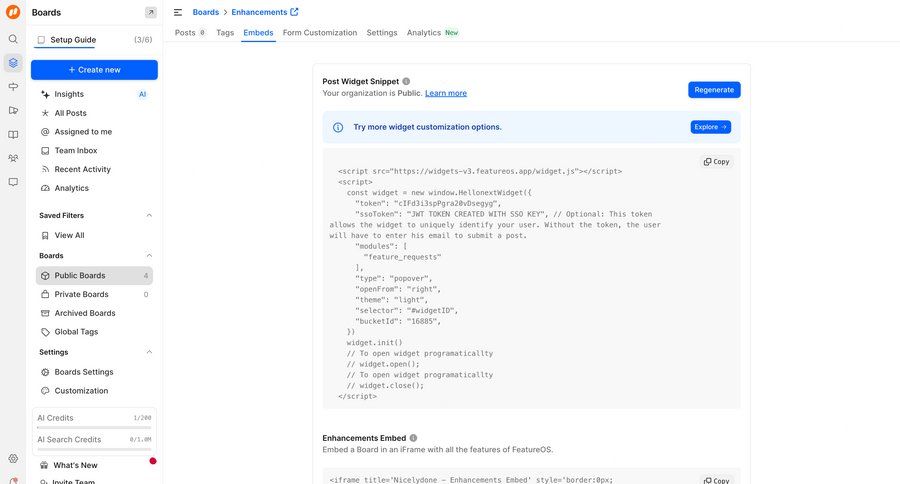900x484 pixels.
Task: Click info icon next to Enhancements Embed
Action: [413, 438]
